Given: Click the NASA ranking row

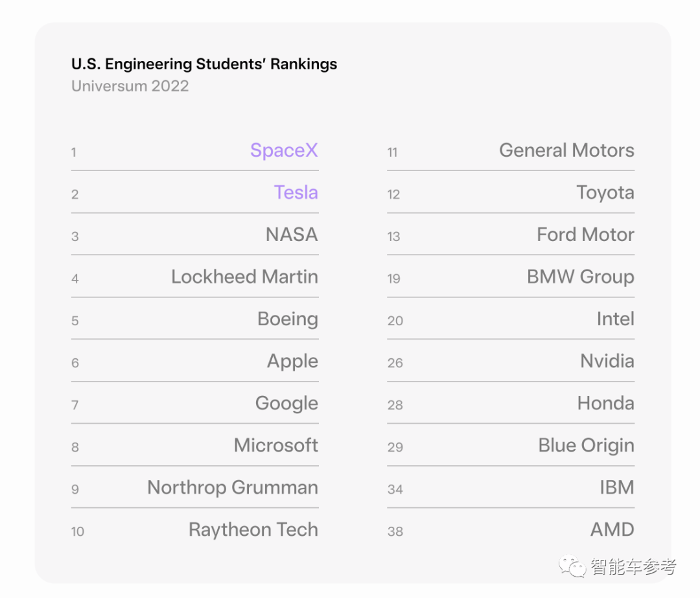Looking at the screenshot, I should point(292,235).
